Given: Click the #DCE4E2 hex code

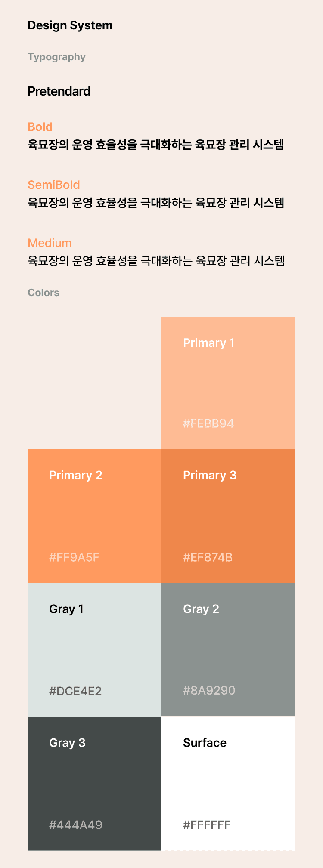Looking at the screenshot, I should pyautogui.click(x=75, y=691).
